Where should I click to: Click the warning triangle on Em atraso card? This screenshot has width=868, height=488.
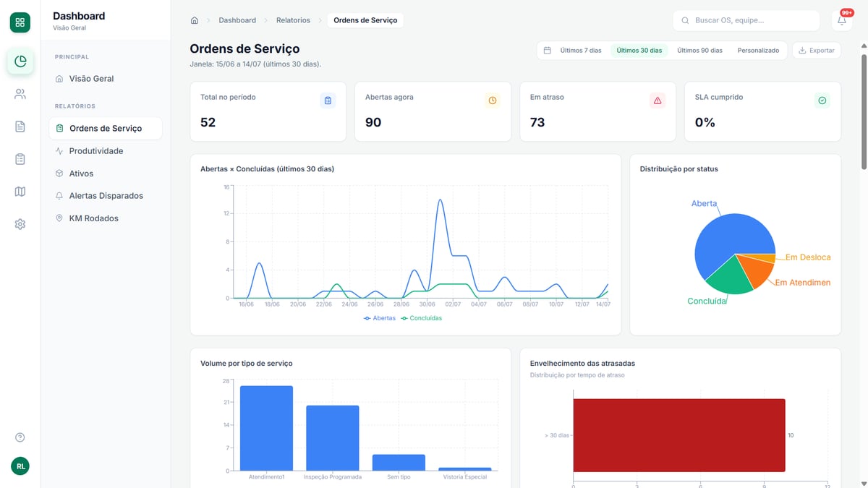pos(658,100)
